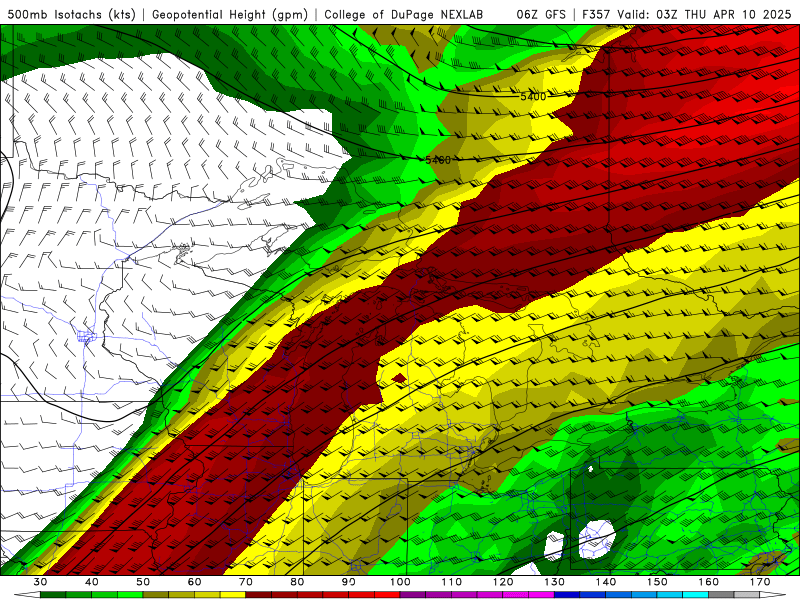Viewport: 800px width, 600px height.
Task: Click the dark blue swatch right of 130
Action: click(567, 595)
